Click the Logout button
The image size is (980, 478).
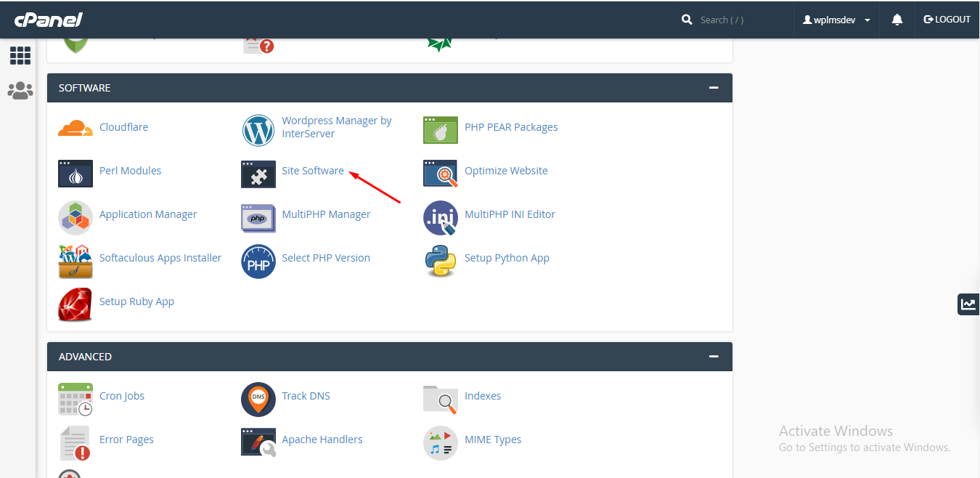(x=947, y=20)
